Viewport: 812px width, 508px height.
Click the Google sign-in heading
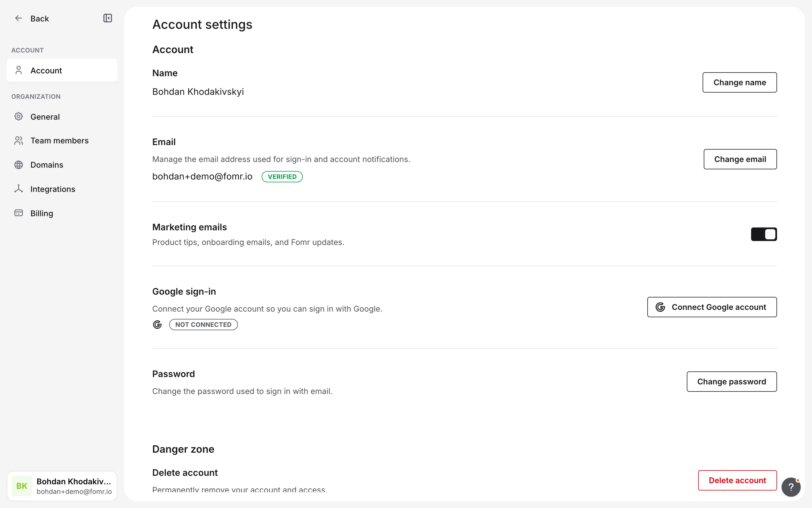point(184,291)
